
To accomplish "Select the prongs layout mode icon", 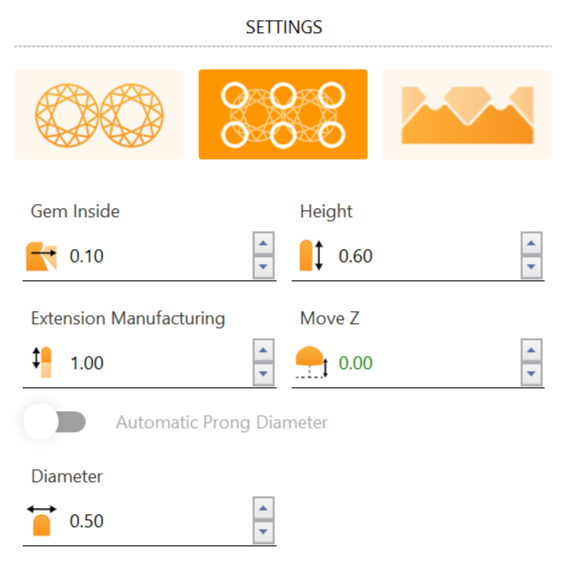I will pos(283,114).
